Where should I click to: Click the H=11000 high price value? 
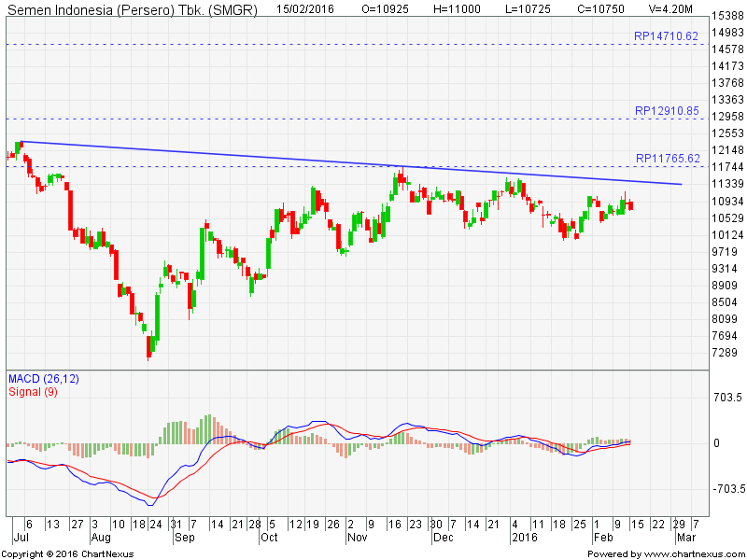[459, 7]
